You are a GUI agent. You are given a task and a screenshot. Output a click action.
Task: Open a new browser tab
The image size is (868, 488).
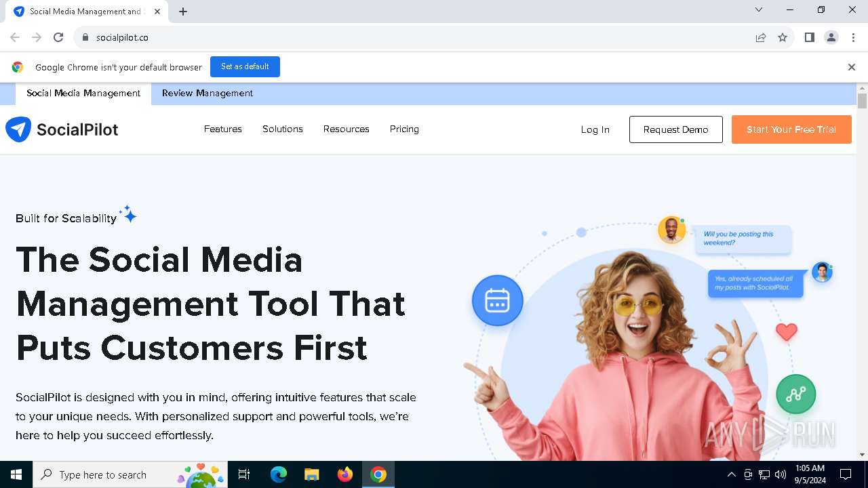click(x=183, y=12)
